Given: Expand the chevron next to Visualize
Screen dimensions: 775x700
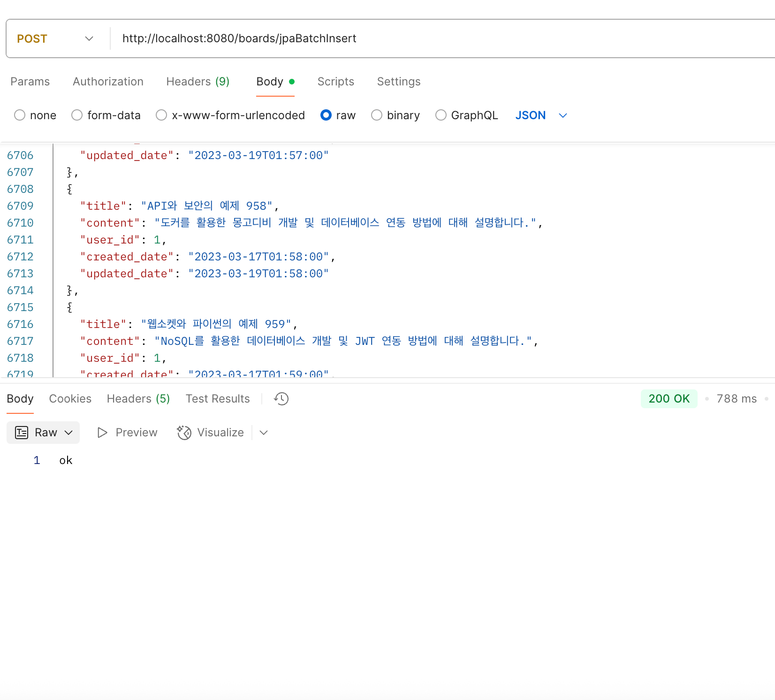Looking at the screenshot, I should [x=264, y=433].
